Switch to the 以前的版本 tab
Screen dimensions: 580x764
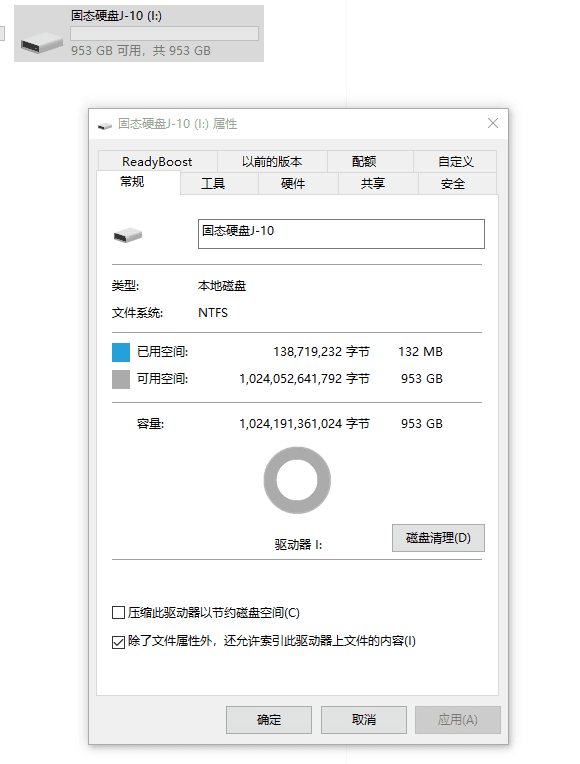point(272,161)
